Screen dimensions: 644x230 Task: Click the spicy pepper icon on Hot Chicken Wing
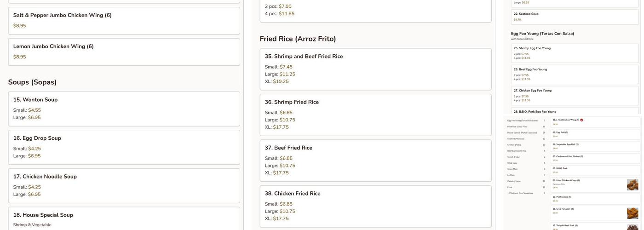pyautogui.click(x=581, y=120)
